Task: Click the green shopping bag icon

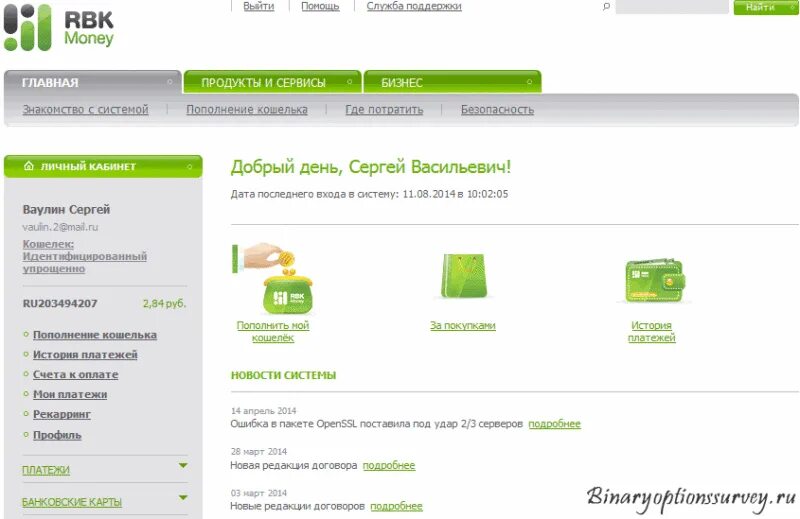Action: [463, 276]
